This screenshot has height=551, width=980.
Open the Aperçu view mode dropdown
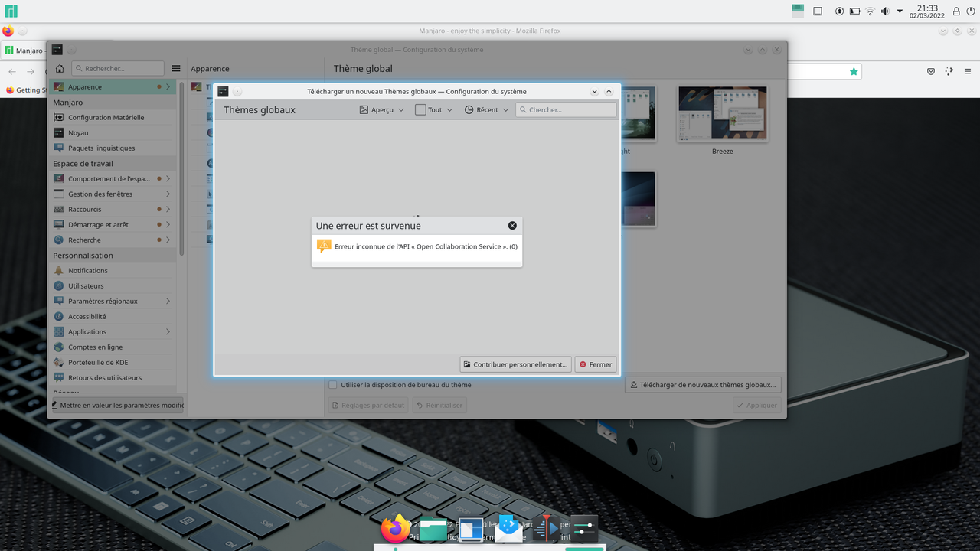tap(381, 109)
